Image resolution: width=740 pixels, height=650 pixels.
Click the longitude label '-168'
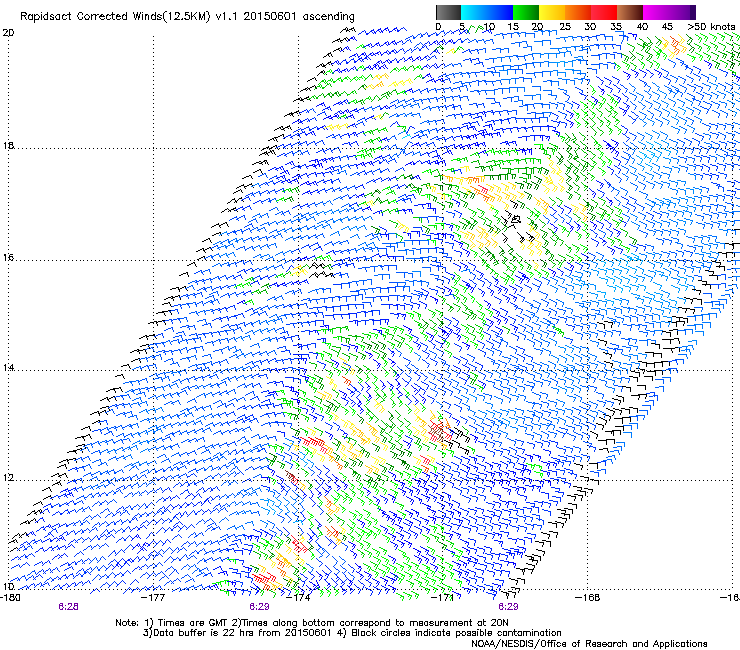(588, 598)
